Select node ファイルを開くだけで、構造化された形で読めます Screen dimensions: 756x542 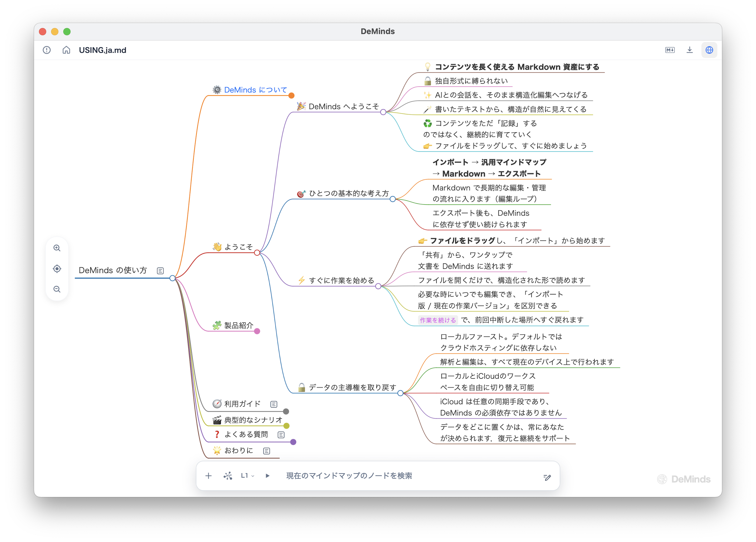(501, 280)
